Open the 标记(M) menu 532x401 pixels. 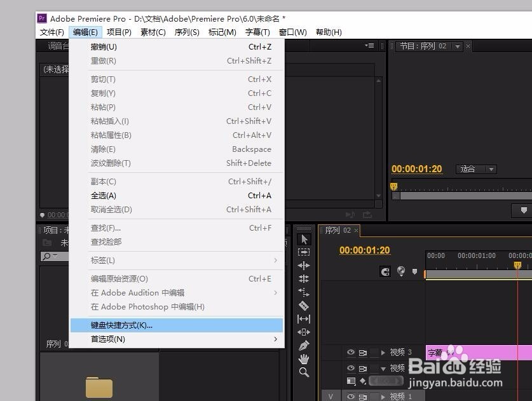click(x=222, y=32)
